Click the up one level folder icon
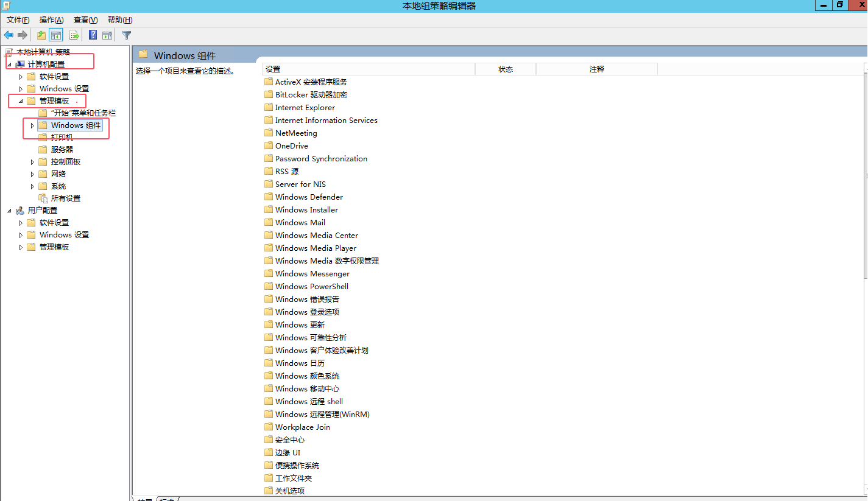 click(40, 35)
